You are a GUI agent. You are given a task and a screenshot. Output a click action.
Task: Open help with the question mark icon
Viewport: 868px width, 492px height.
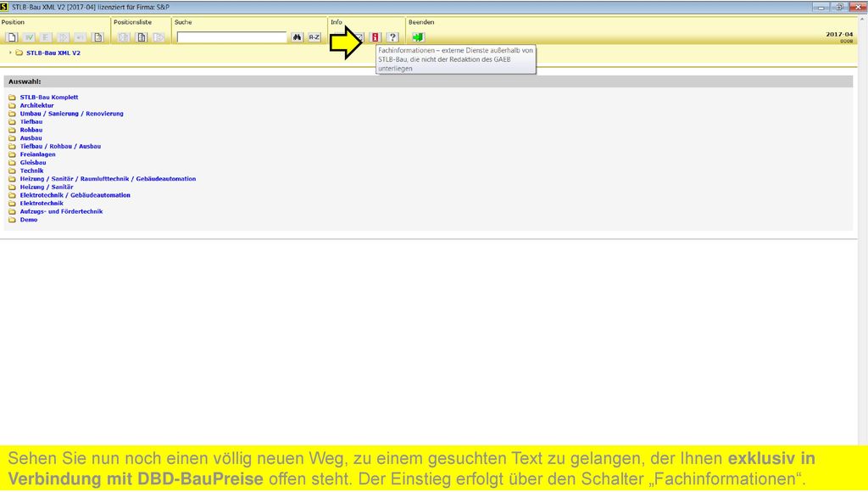tap(392, 37)
